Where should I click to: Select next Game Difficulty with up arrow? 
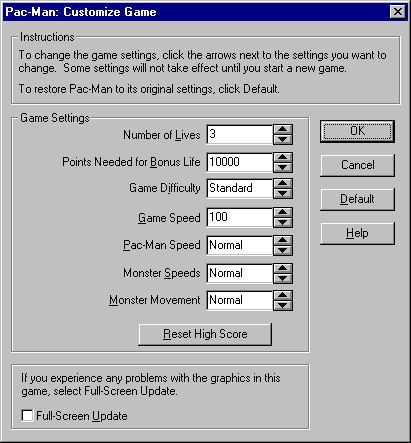pyautogui.click(x=283, y=184)
